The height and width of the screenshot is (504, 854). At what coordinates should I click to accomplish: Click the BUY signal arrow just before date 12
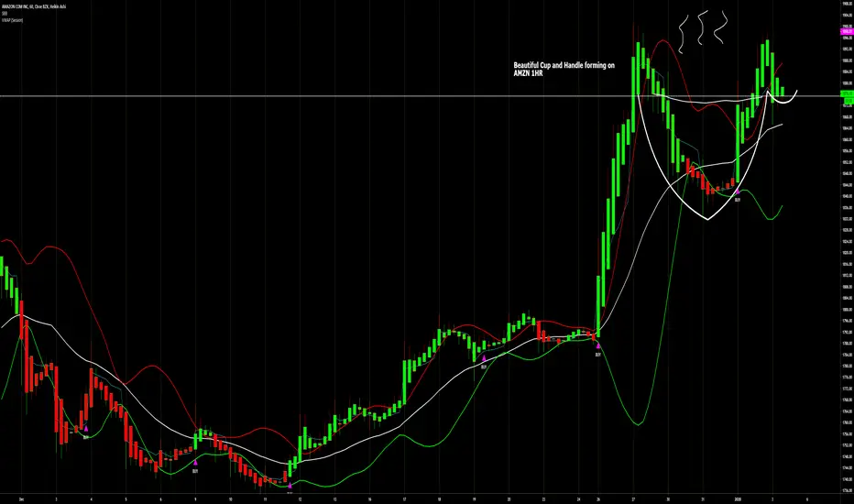point(290,485)
